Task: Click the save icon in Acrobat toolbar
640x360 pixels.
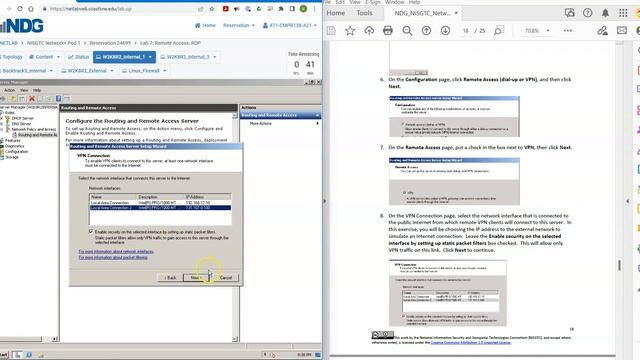Action: point(331,31)
